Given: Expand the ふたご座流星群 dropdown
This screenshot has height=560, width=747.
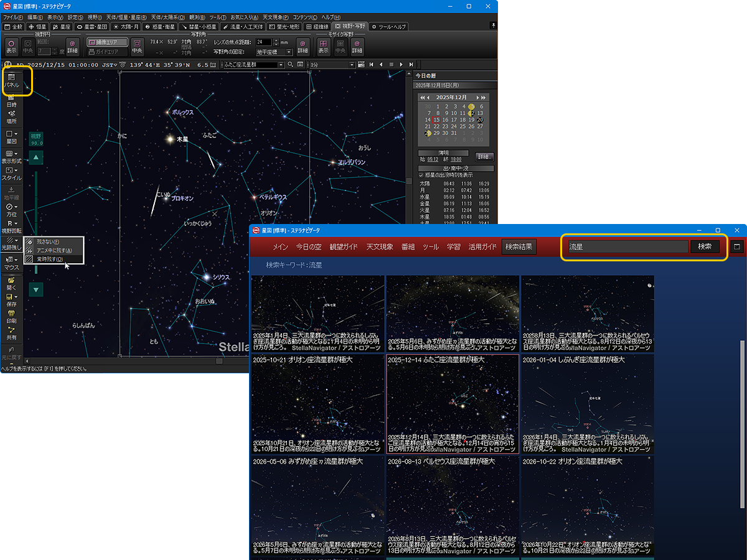Looking at the screenshot, I should tap(281, 65).
